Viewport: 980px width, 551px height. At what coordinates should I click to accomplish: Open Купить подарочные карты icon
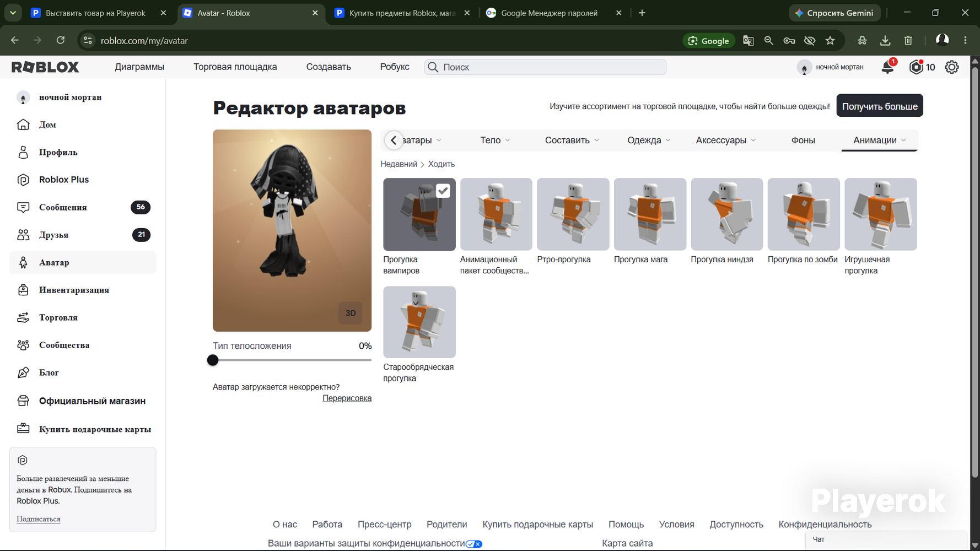click(x=23, y=429)
